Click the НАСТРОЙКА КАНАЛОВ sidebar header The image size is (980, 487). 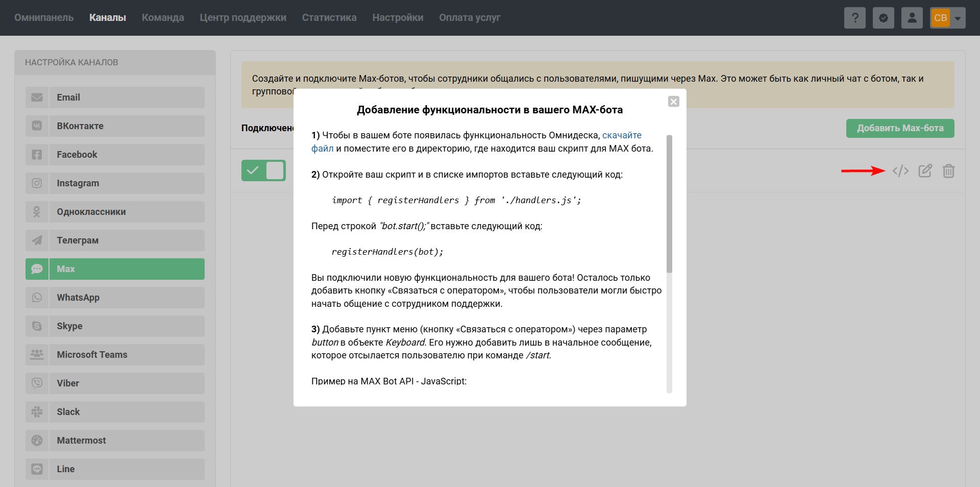71,62
